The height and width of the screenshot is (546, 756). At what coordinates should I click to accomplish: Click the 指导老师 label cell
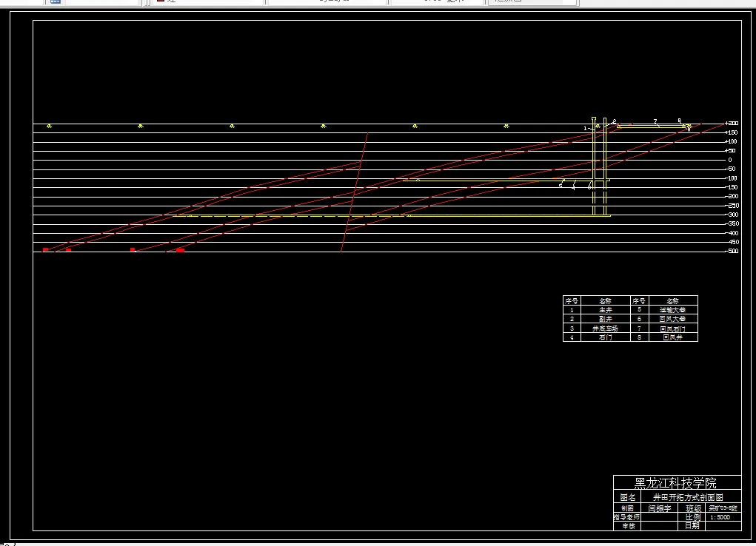point(626,517)
